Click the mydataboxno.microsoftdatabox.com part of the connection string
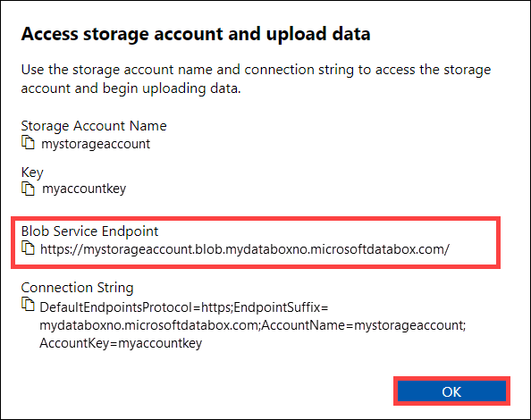The width and height of the screenshot is (531, 420). point(149,325)
